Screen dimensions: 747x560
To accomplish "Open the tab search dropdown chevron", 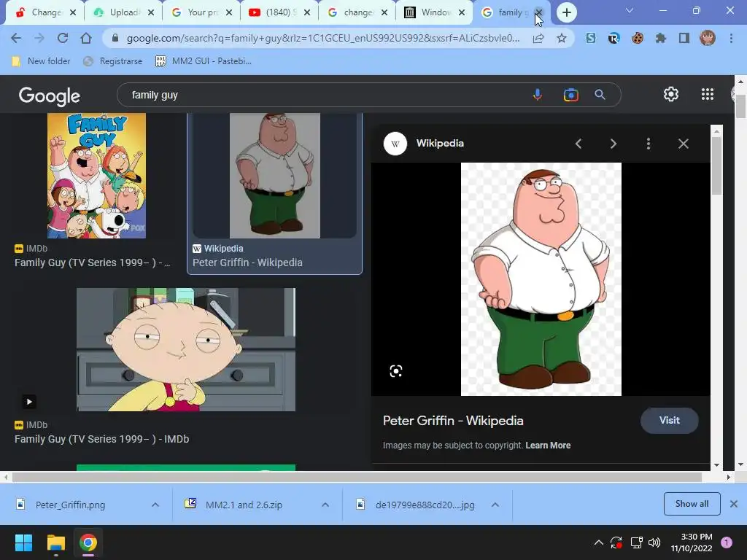I will [x=630, y=10].
